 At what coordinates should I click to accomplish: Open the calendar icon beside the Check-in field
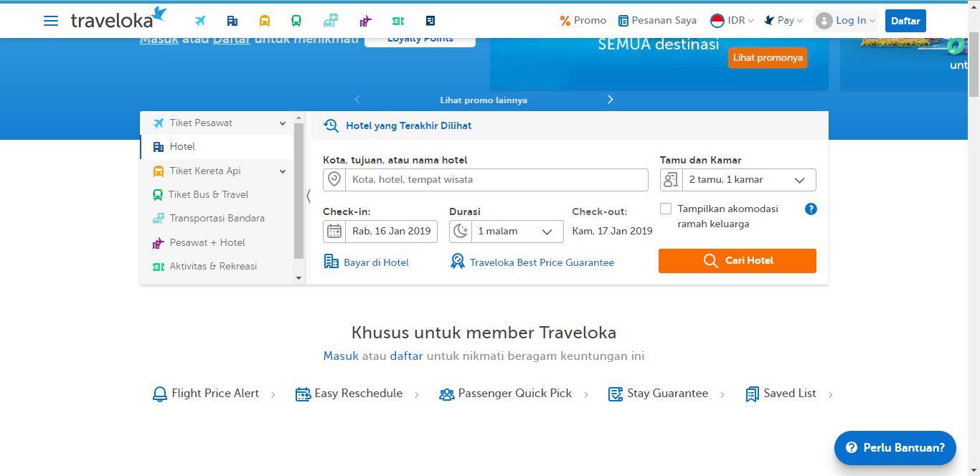(x=333, y=231)
